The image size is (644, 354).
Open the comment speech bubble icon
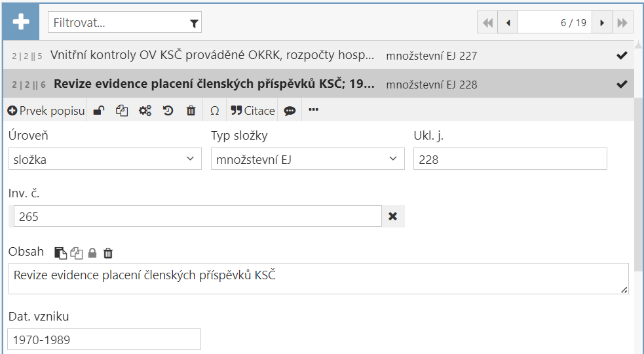click(290, 111)
